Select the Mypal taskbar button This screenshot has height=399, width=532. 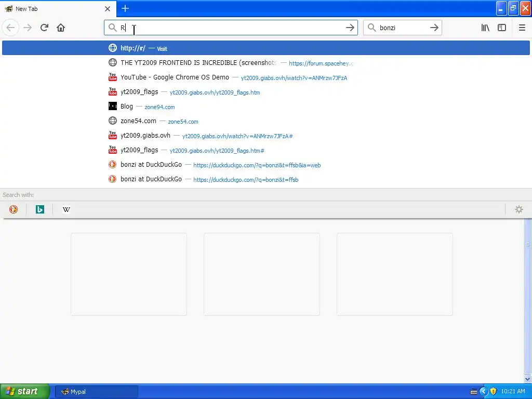(96, 392)
